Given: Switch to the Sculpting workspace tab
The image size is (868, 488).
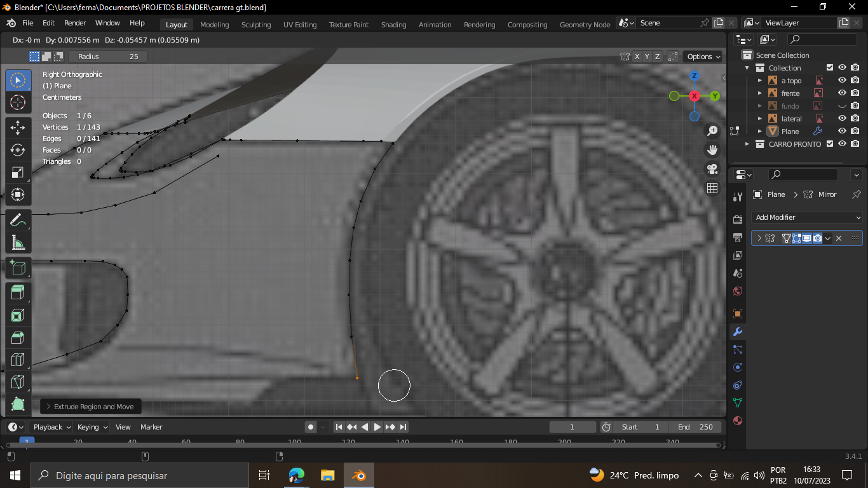Looking at the screenshot, I should [x=256, y=25].
